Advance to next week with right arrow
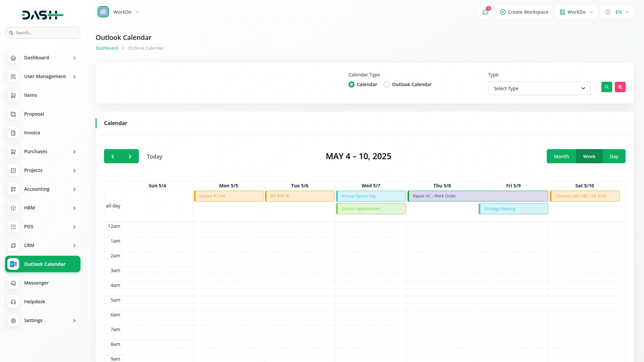This screenshot has height=362, width=644. pos(130,157)
